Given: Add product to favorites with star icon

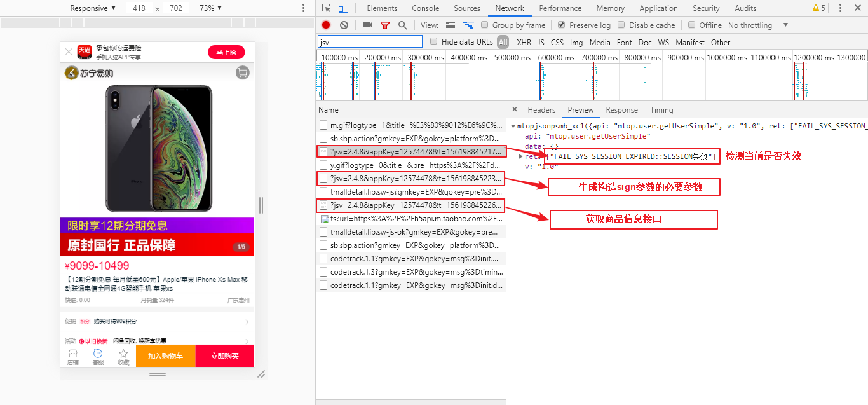Looking at the screenshot, I should (x=123, y=357).
